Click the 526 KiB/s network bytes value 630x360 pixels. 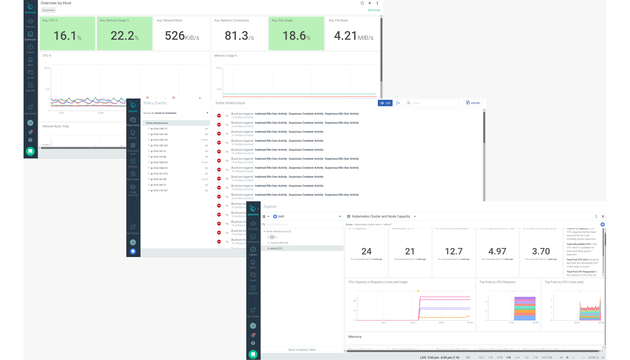point(182,36)
